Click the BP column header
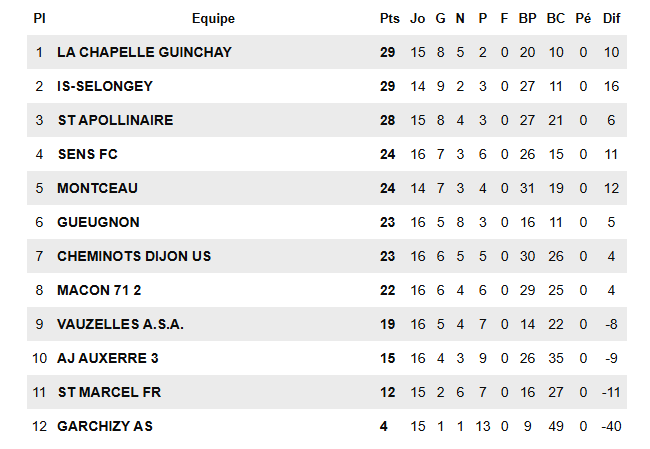Image resolution: width=650 pixels, height=449 pixels. [528, 18]
